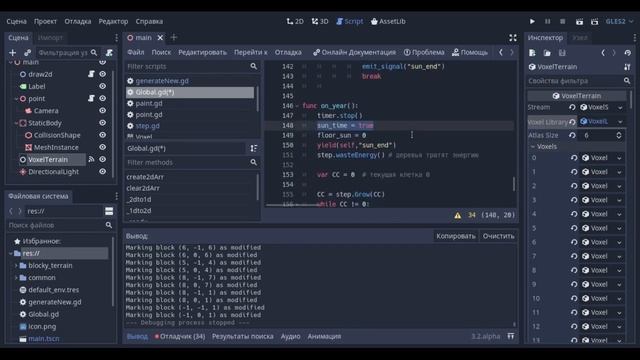640x360 pixels.
Task: Attach script icon in scene dock
Action: click(x=109, y=53)
